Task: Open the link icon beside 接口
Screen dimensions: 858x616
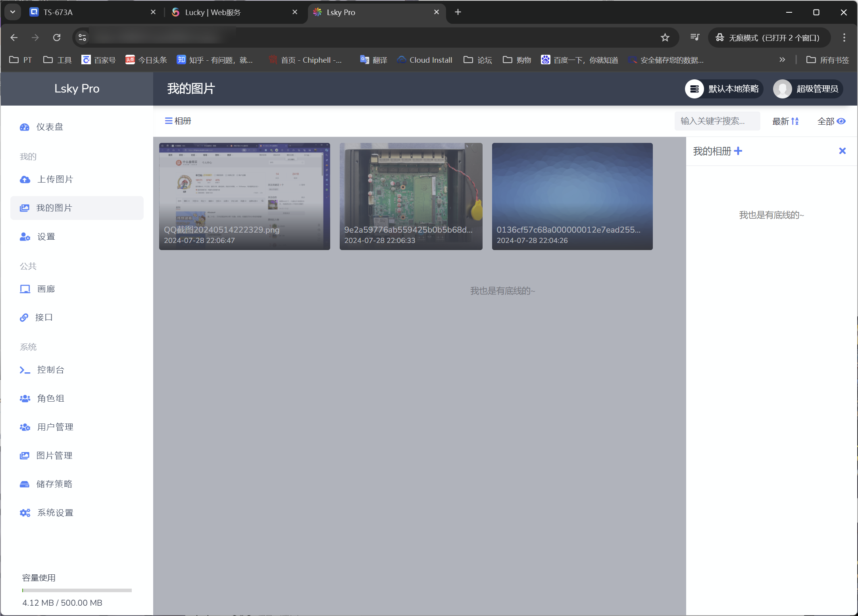Action: pyautogui.click(x=24, y=318)
